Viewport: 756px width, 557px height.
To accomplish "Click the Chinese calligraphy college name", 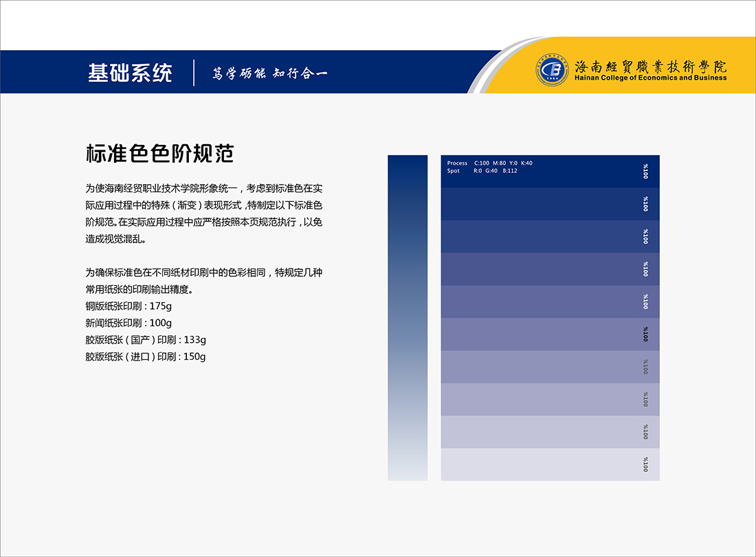I will (650, 66).
